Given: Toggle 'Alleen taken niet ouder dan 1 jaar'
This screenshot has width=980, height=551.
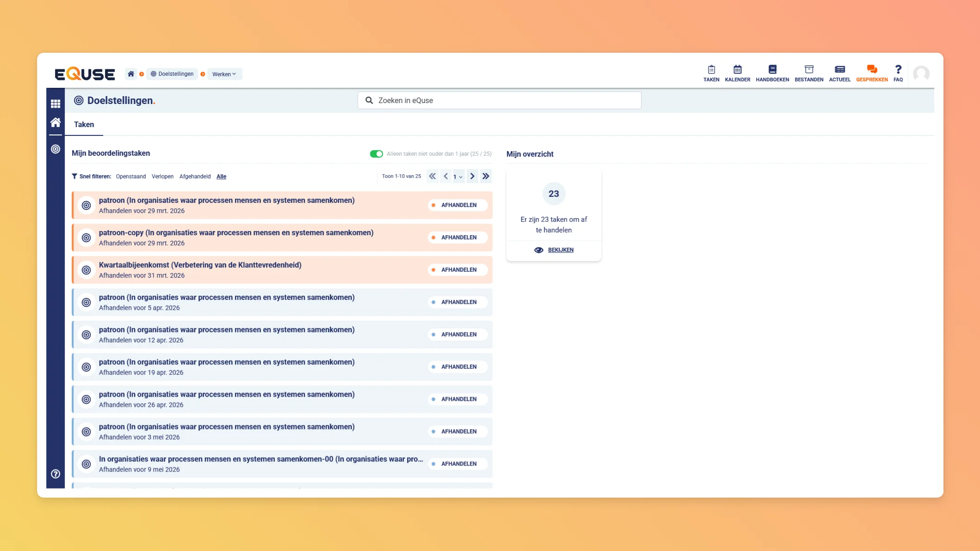Looking at the screenshot, I should (x=376, y=154).
